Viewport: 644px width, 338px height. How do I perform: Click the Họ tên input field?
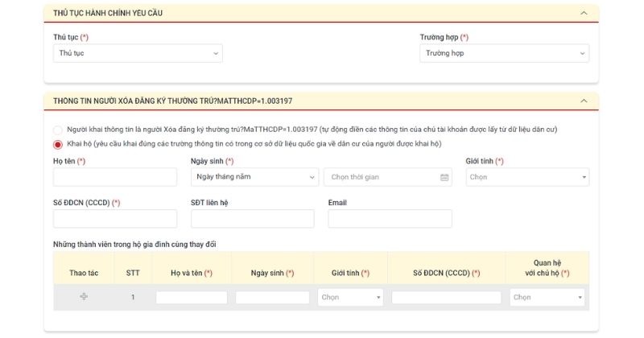coord(115,177)
